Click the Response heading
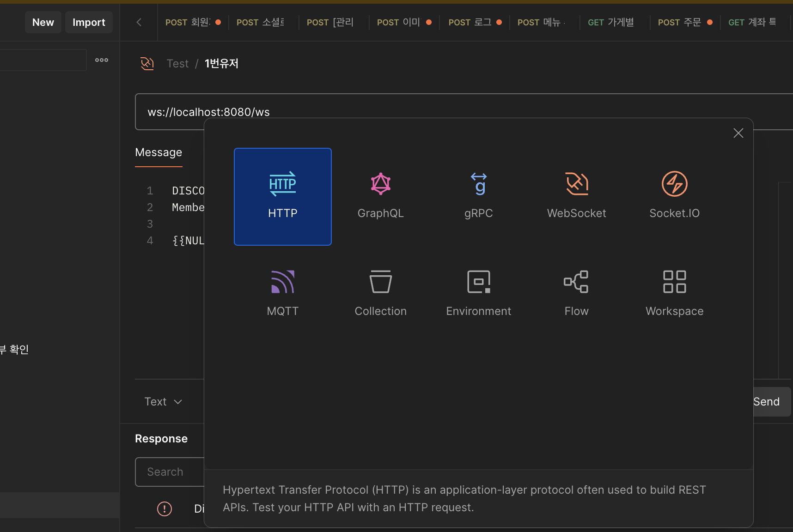Viewport: 793px width, 532px height. click(161, 439)
